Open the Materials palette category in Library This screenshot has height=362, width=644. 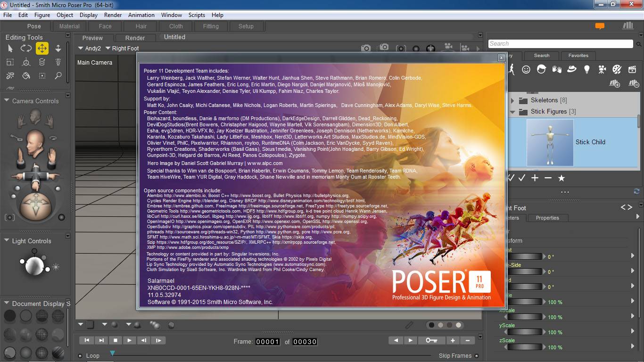[x=617, y=69]
